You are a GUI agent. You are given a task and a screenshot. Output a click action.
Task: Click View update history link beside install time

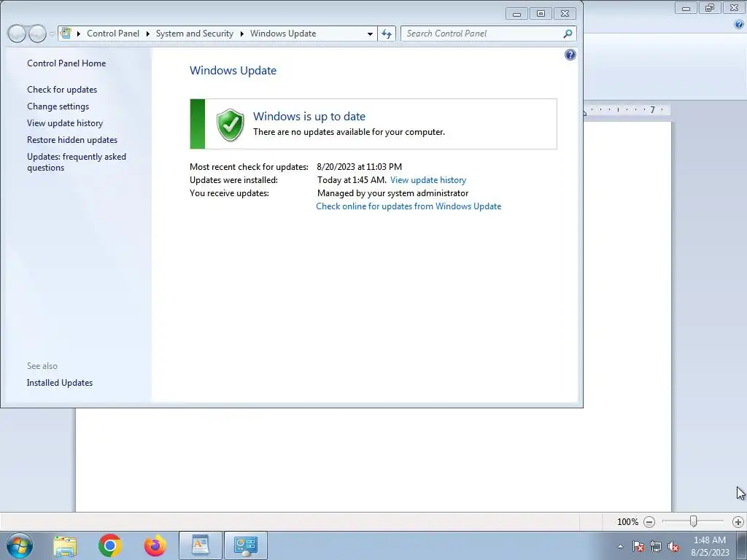[x=427, y=180]
